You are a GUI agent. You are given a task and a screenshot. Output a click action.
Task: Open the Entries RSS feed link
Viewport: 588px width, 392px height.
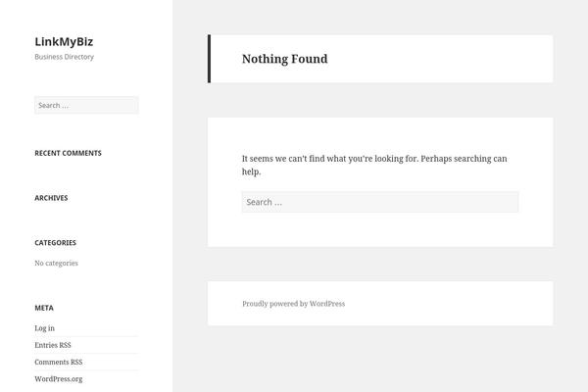coord(53,345)
